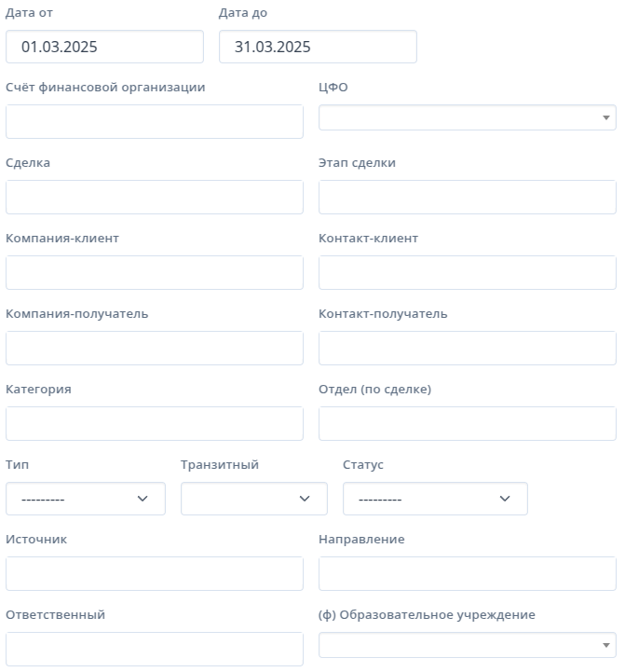Click the ЦФО dropdown arrow icon
The width and height of the screenshot is (625, 672).
point(606,117)
